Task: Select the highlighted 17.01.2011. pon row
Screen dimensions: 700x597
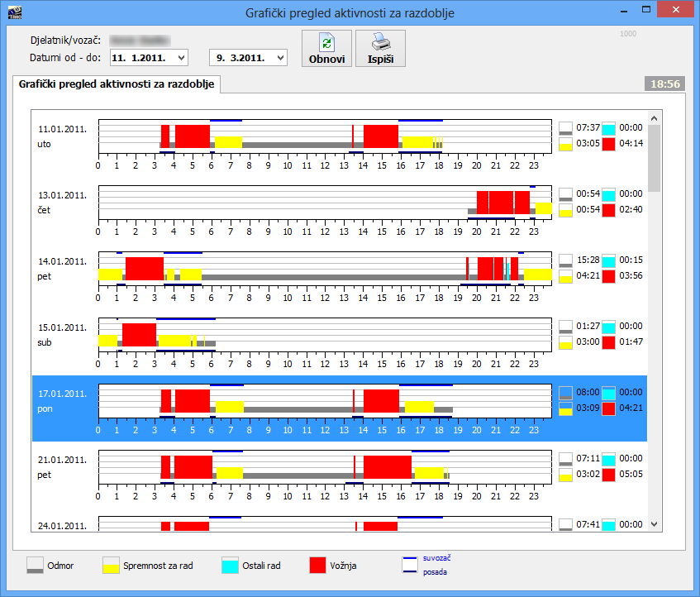Action: click(340, 408)
